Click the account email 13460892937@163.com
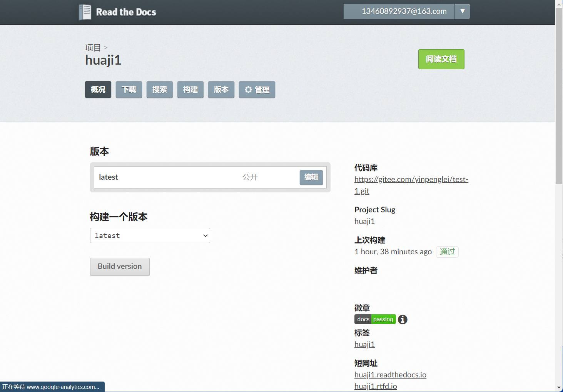Screen dimensions: 563x392 click(404, 12)
